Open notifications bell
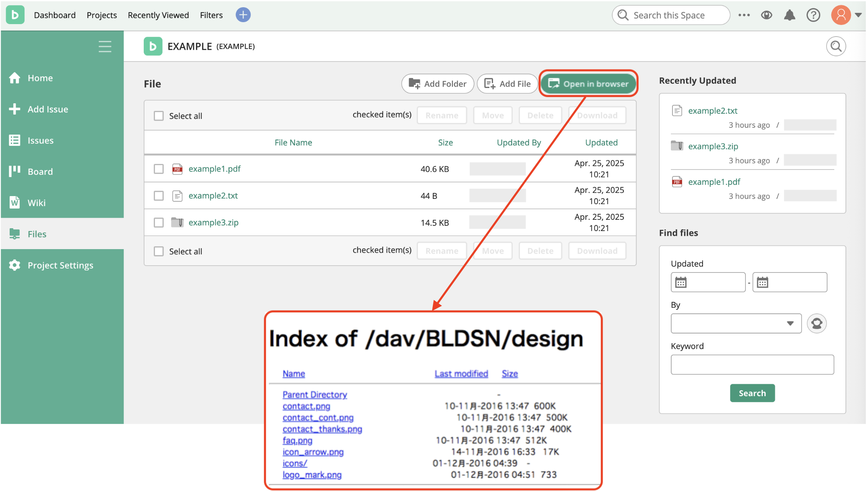Image resolution: width=868 pixels, height=491 pixels. click(x=789, y=15)
